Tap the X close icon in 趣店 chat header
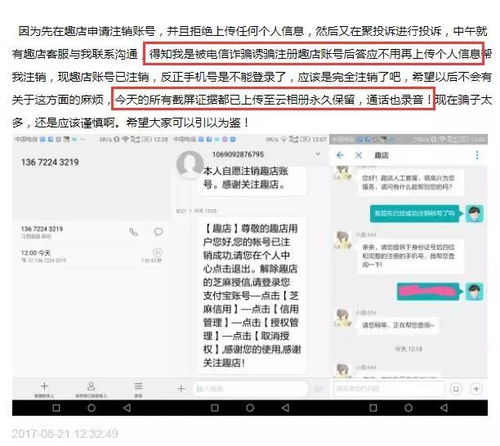The height and width of the screenshot is (446, 500). tap(359, 155)
